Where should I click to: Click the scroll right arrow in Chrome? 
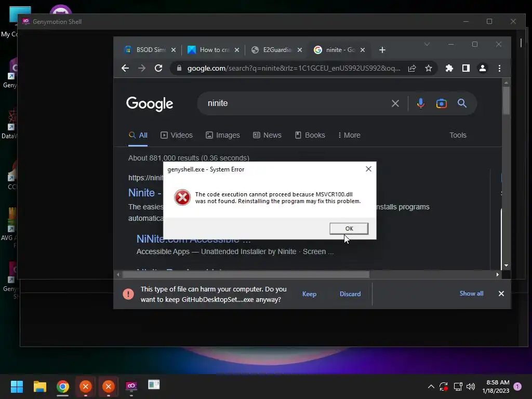497,275
